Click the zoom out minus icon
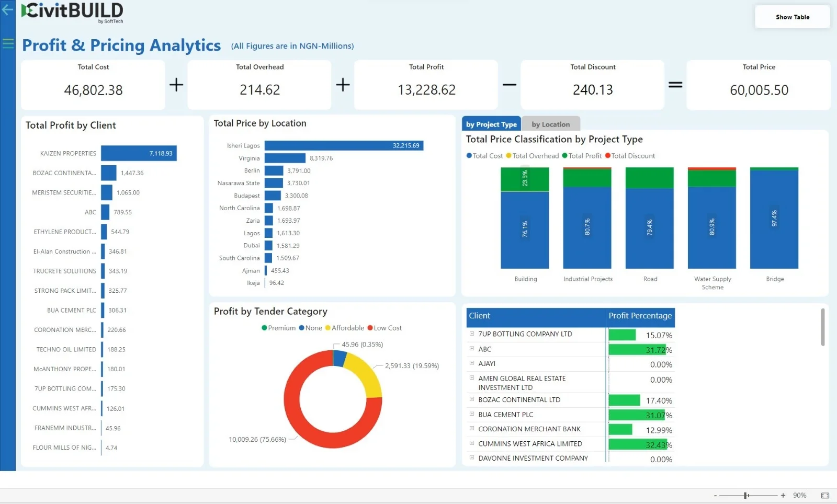Screen dimensions: 837x504 [x=715, y=495]
